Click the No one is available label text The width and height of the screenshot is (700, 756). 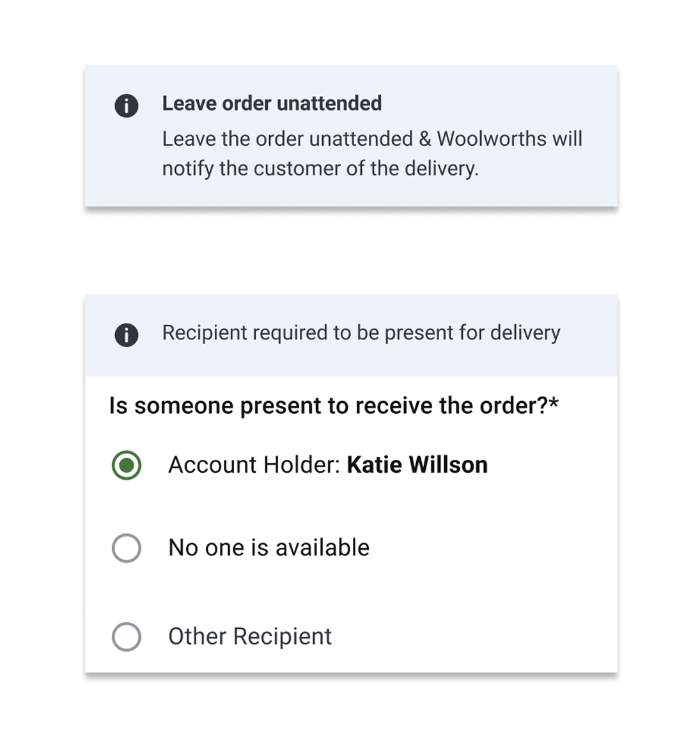pos(268,548)
